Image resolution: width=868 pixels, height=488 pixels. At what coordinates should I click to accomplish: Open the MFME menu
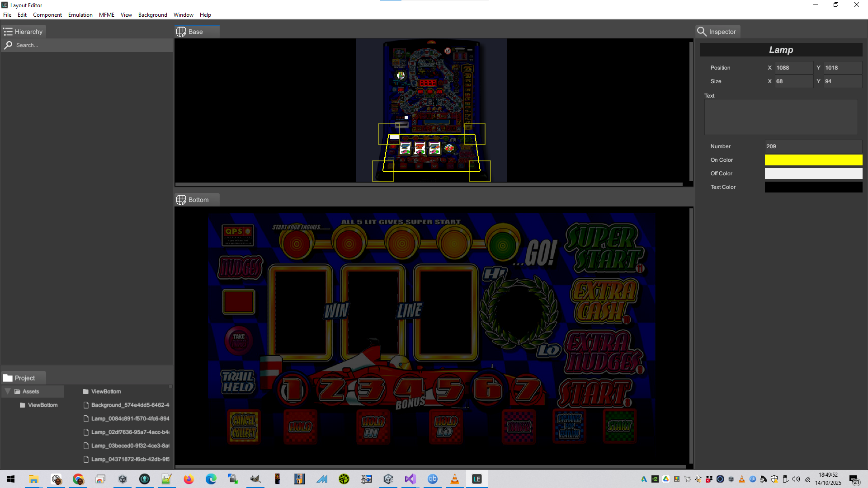coord(107,15)
